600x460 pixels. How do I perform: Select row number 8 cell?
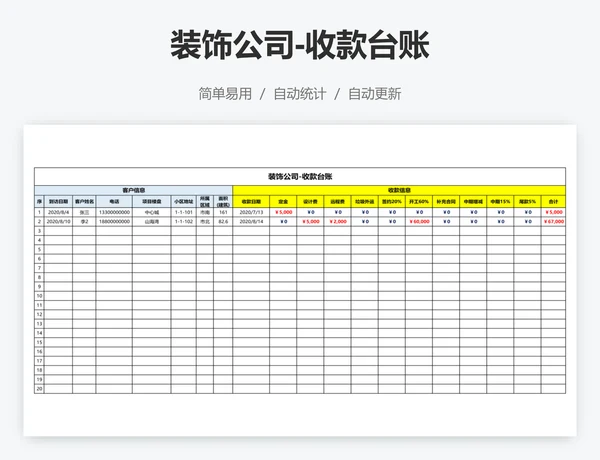click(39, 277)
